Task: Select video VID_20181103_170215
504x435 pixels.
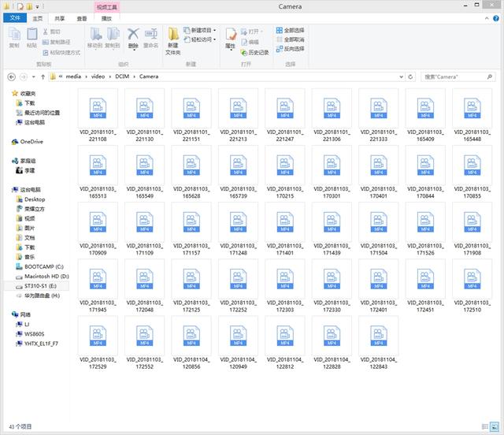Action: (285, 173)
